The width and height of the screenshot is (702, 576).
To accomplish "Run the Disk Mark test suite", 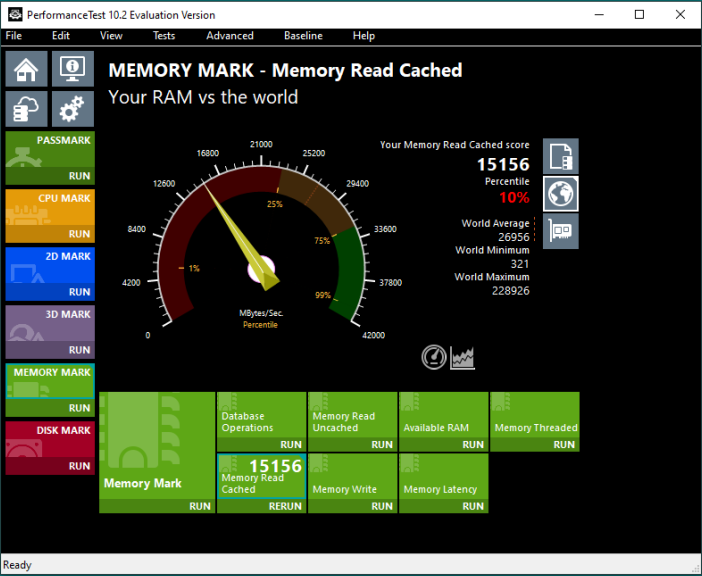I will tap(50, 466).
